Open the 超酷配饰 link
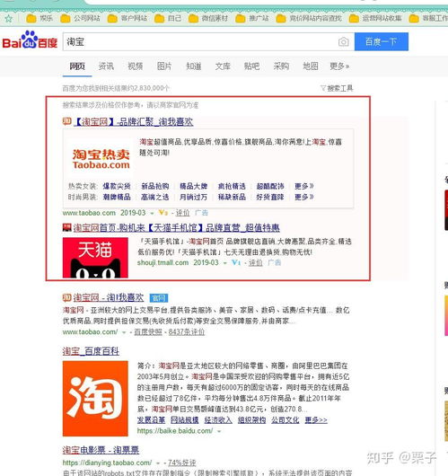448x476 pixels. (270, 186)
